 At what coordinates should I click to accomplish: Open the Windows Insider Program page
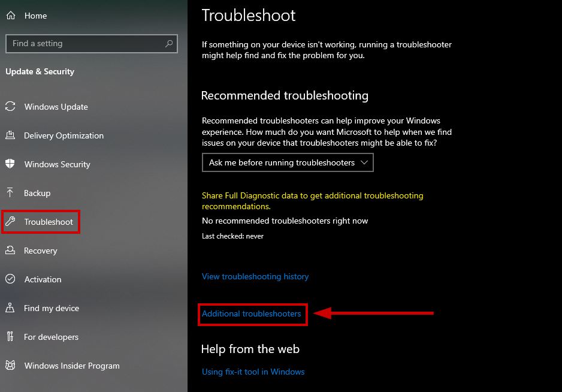click(x=72, y=366)
